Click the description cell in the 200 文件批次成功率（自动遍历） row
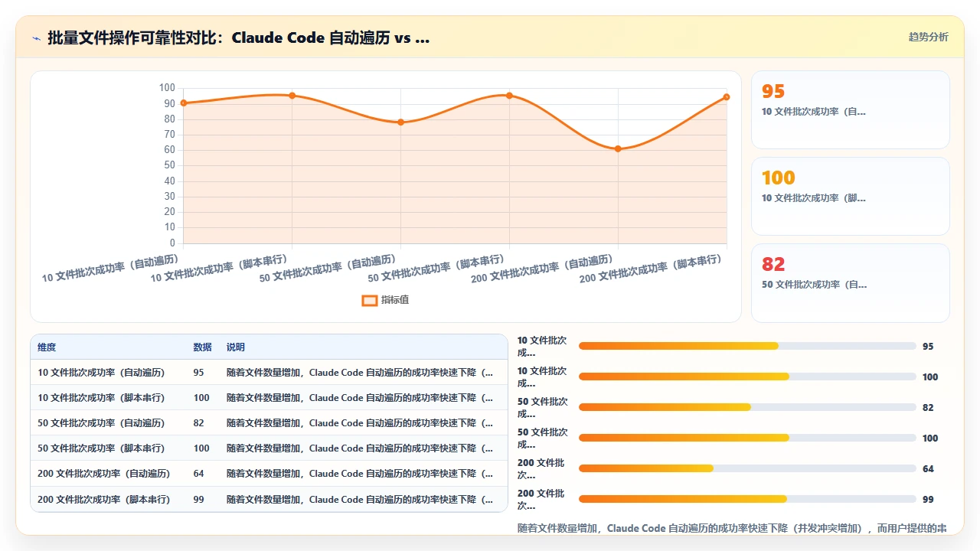 [360, 474]
